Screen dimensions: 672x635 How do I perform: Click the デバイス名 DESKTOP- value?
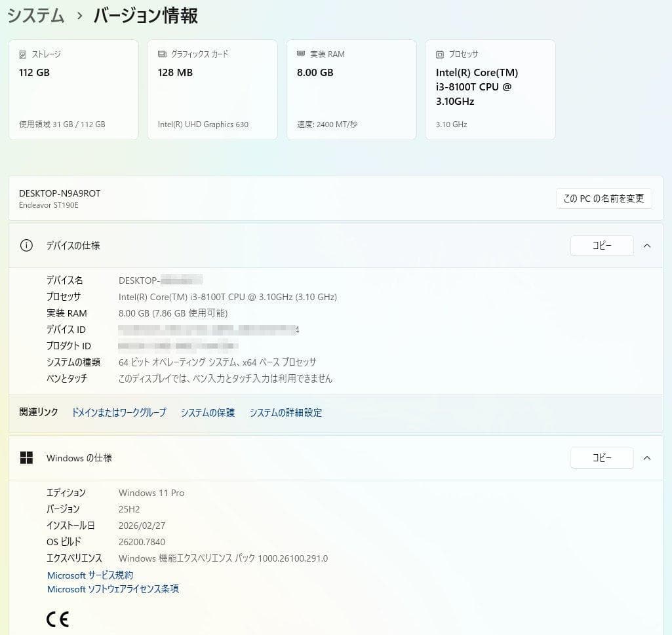pyautogui.click(x=160, y=280)
